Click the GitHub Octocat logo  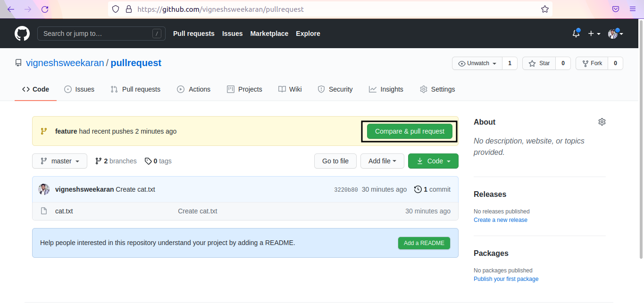click(22, 34)
